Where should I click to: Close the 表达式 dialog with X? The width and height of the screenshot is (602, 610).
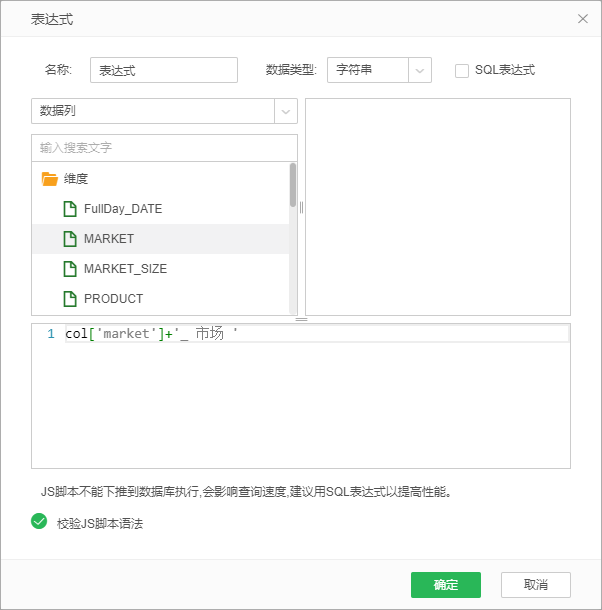(583, 19)
